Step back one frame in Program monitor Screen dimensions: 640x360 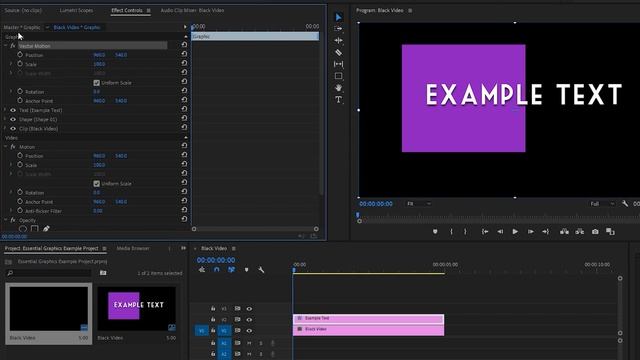(x=500, y=231)
